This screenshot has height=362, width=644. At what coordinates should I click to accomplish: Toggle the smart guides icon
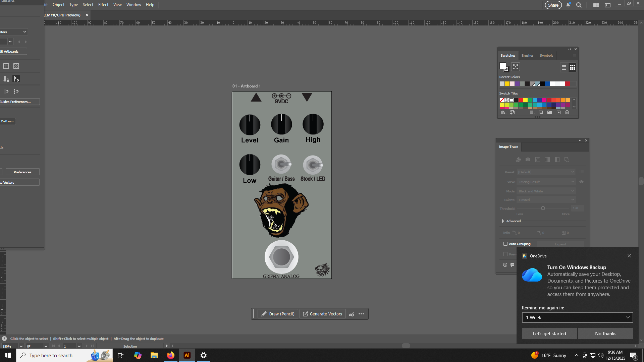point(16,79)
